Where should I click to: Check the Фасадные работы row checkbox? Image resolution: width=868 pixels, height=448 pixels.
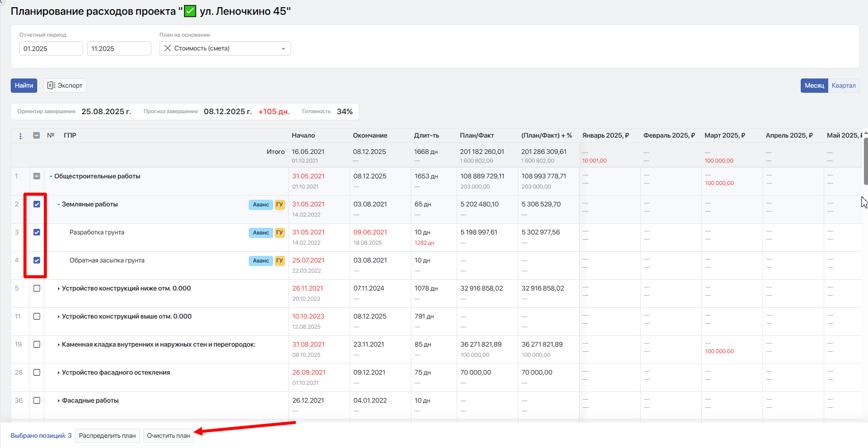coord(37,401)
